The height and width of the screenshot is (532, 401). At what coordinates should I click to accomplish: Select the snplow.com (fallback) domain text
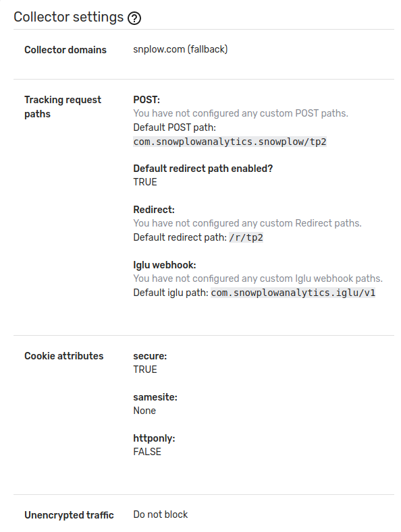180,49
